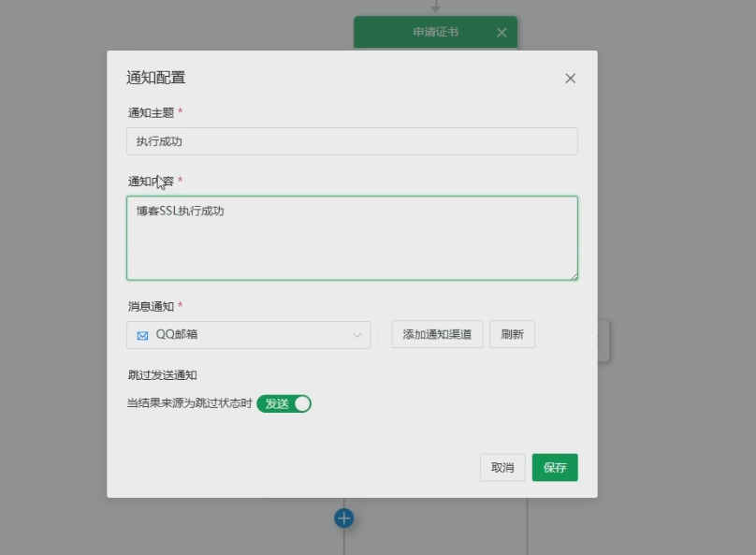The width and height of the screenshot is (756, 555).
Task: Click the X icon on the 申请证书 node
Action: click(x=502, y=31)
